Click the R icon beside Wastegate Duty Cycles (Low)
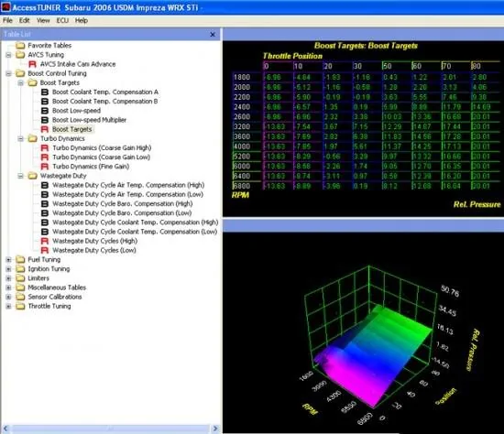 pos(45,250)
